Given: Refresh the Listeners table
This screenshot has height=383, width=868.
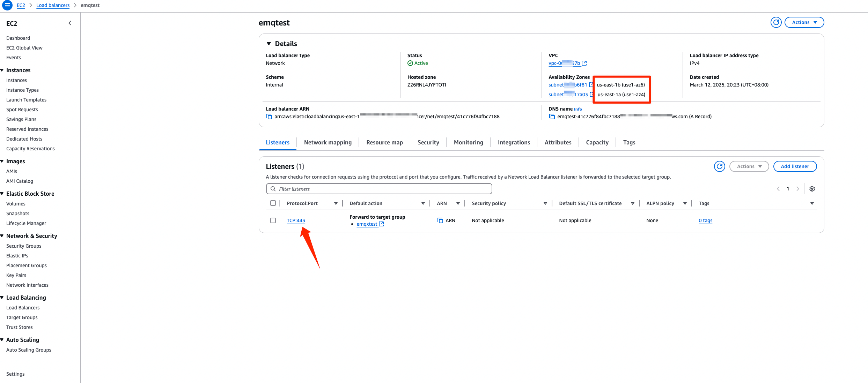Looking at the screenshot, I should coord(719,166).
